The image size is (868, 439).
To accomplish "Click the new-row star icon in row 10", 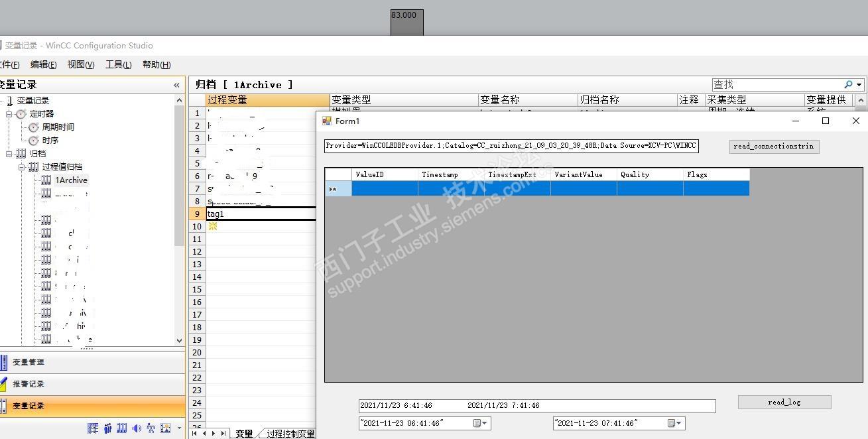I will click(213, 226).
